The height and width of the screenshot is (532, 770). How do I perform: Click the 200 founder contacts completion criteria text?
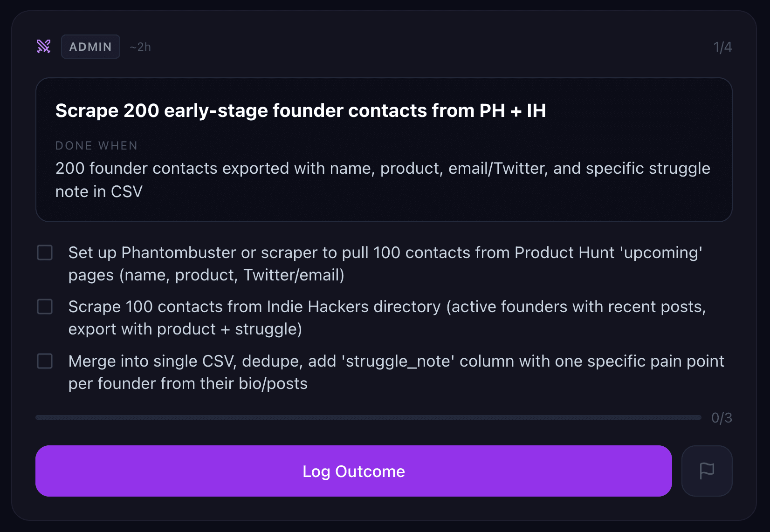(382, 179)
